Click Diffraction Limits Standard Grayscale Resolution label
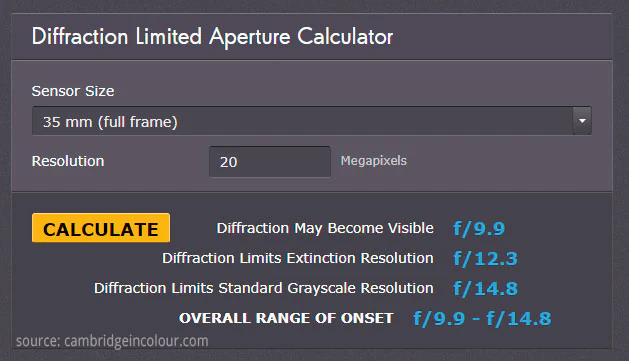Image resolution: width=629 pixels, height=361 pixels. tap(264, 288)
